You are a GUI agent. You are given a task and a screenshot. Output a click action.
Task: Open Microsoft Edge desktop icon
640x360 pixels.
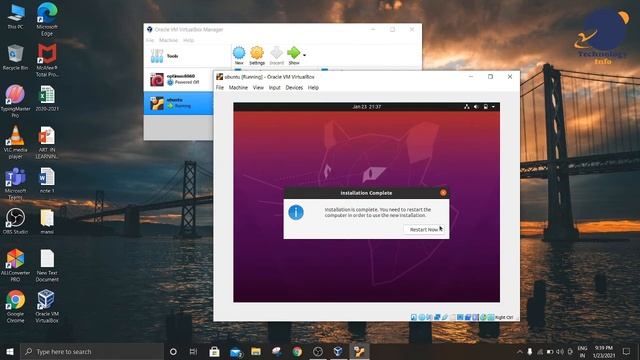(47, 19)
